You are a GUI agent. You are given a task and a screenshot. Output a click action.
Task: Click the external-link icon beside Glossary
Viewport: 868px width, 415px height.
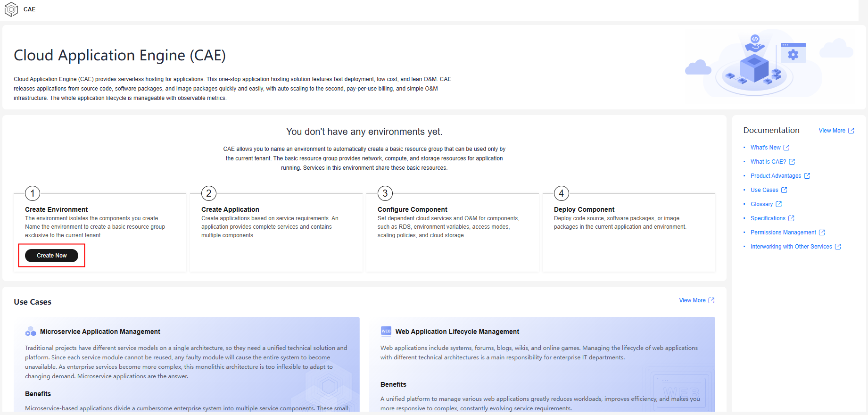click(779, 204)
